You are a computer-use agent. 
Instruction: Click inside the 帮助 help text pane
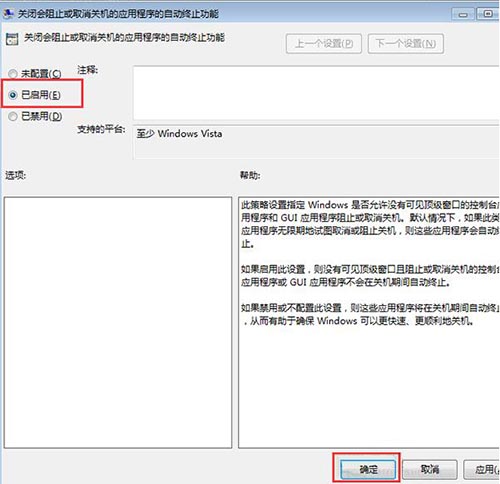point(369,322)
